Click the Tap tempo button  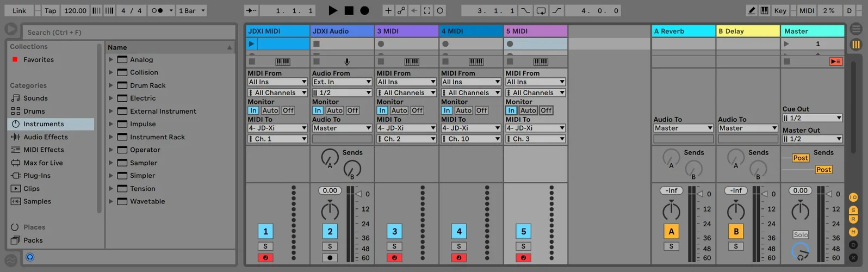[x=50, y=10]
